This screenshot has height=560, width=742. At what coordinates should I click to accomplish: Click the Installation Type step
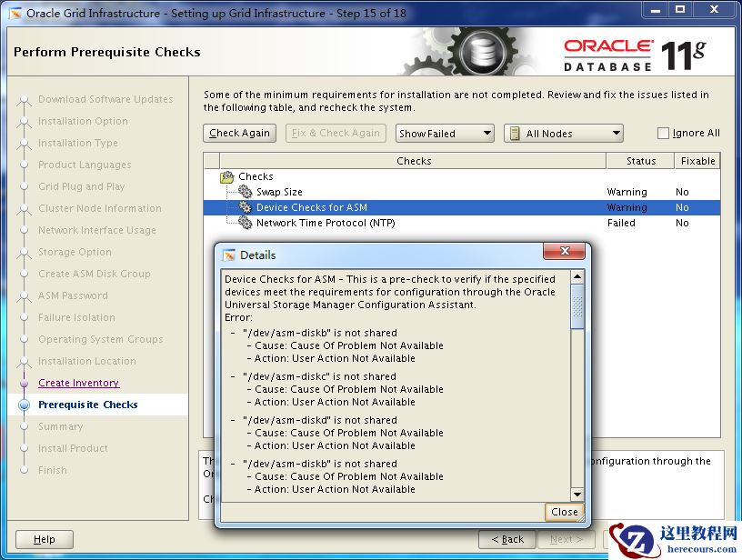click(x=78, y=143)
